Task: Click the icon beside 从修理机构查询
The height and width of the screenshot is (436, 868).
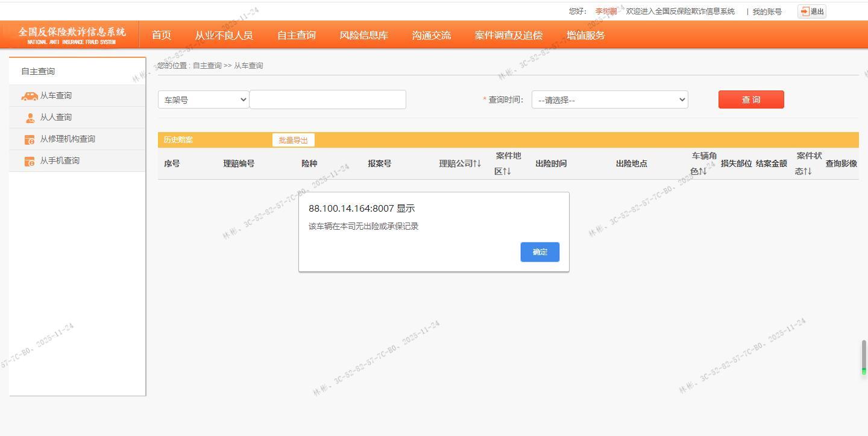Action: pyautogui.click(x=30, y=139)
